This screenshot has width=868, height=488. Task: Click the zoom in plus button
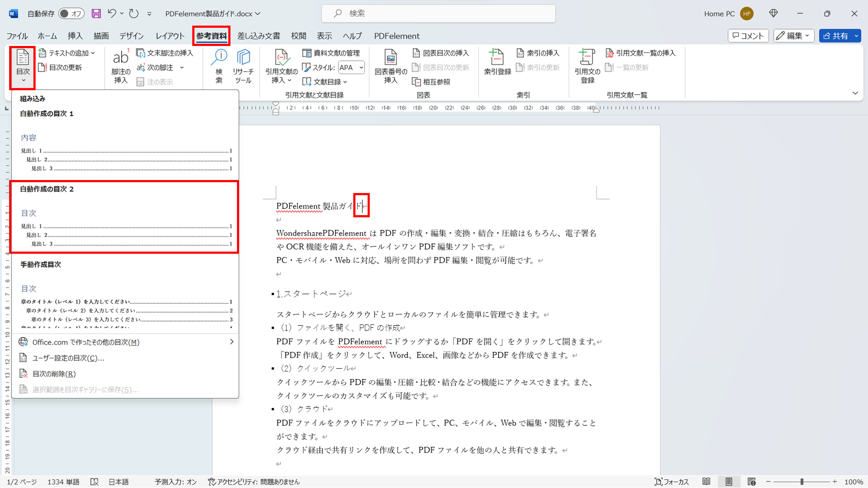[835, 481]
